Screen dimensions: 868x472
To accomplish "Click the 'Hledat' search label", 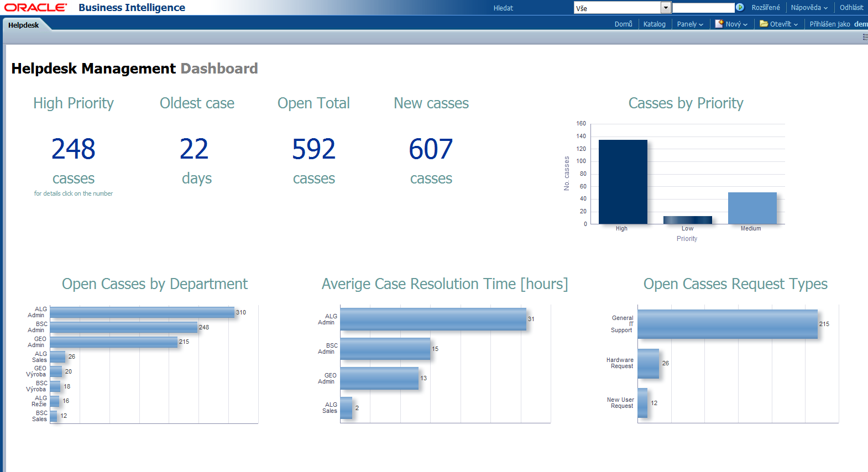I will (x=503, y=8).
